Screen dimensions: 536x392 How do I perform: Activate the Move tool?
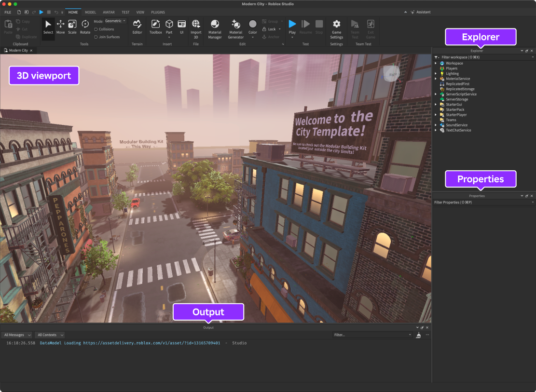[x=60, y=27]
